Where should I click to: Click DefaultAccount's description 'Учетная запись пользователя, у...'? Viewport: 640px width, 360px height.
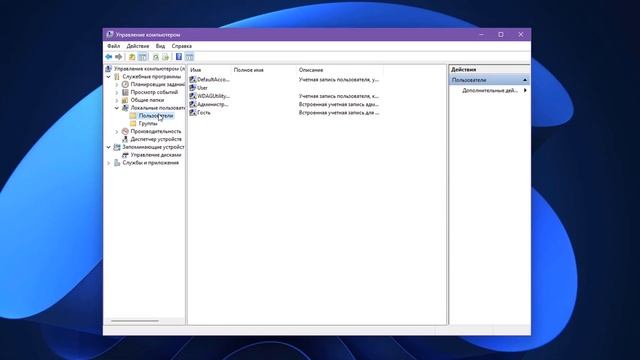[x=338, y=80]
